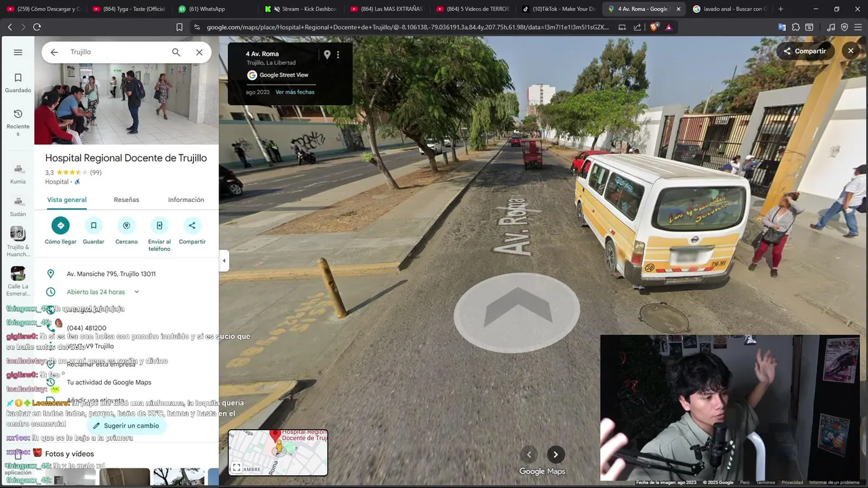Move forward with the road arrow
The width and height of the screenshot is (868, 488).
tap(517, 312)
